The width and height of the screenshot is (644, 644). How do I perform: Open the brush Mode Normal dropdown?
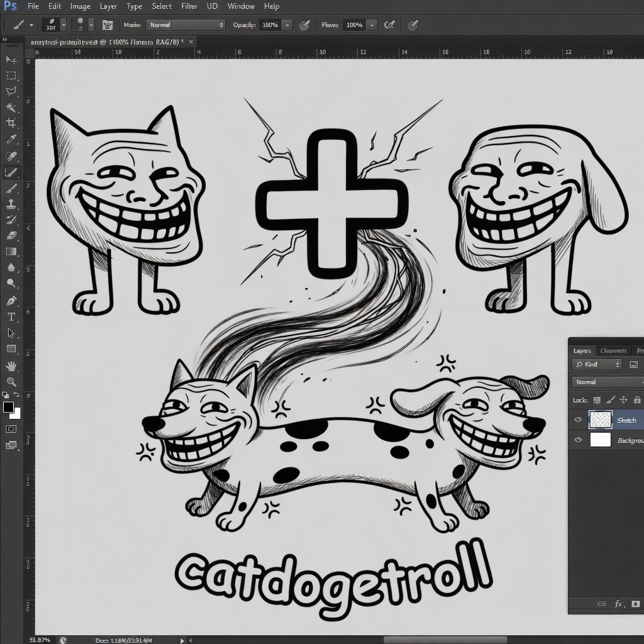tap(186, 25)
